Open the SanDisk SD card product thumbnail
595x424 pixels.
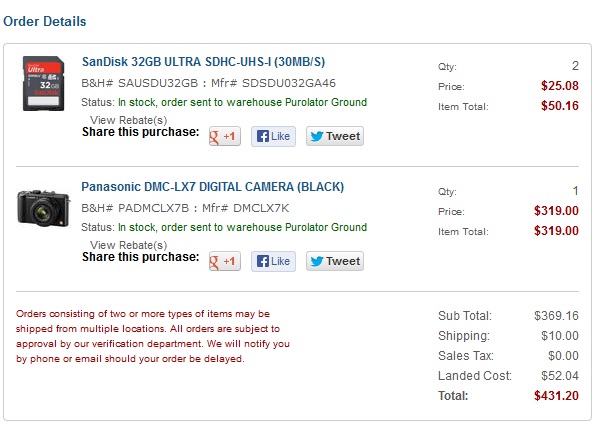[x=43, y=84]
